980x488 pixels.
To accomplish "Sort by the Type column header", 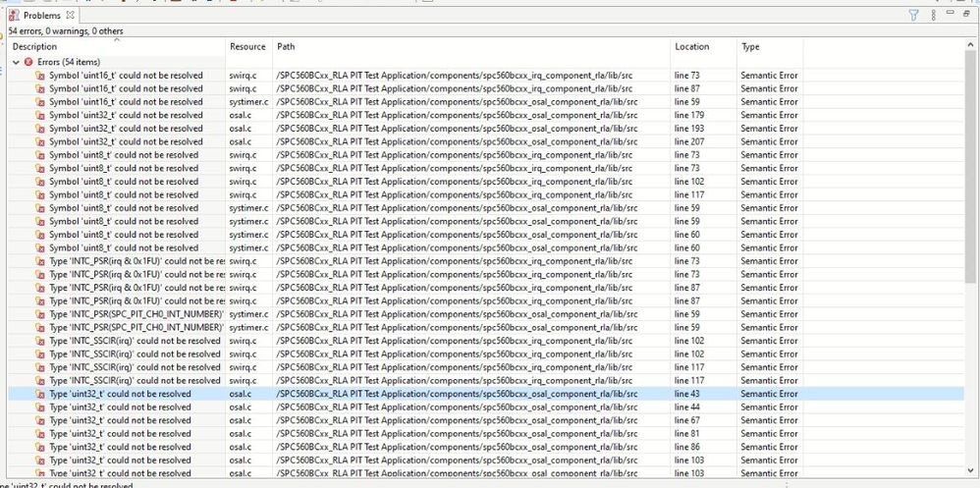I will (x=770, y=46).
